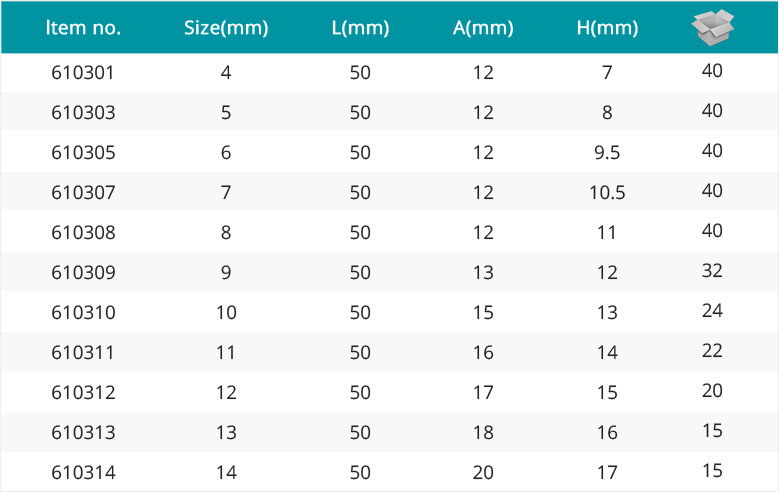The image size is (779, 492).
Task: Select item number 610308
Action: [83, 233]
